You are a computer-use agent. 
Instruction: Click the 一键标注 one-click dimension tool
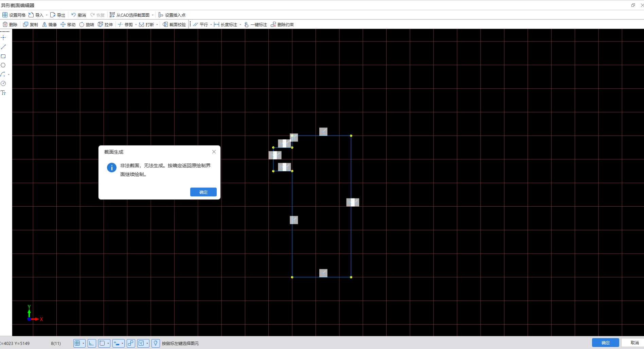pos(255,24)
